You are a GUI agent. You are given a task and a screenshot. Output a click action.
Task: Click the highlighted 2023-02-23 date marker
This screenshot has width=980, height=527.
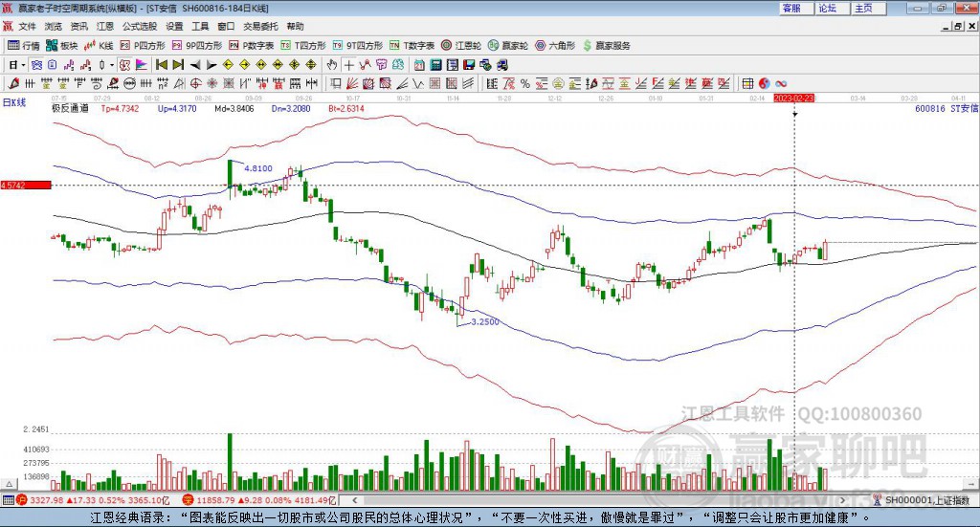[x=793, y=98]
